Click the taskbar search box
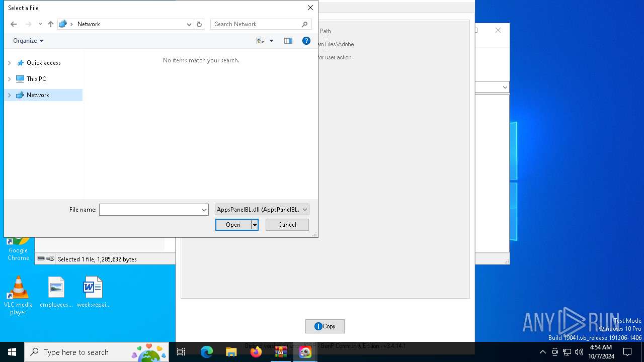 97,352
